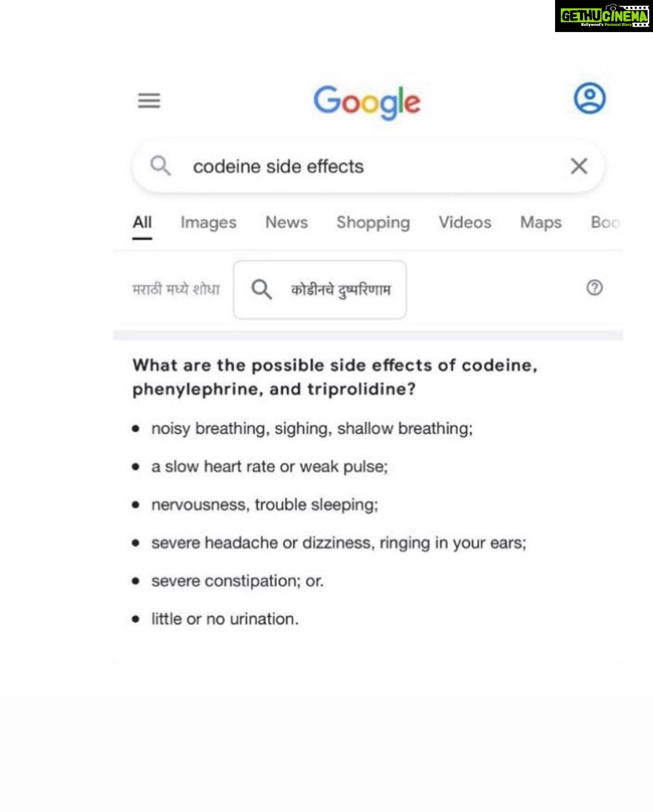This screenshot has width=653, height=812.
Task: Click the help question mark icon
Action: point(594,288)
